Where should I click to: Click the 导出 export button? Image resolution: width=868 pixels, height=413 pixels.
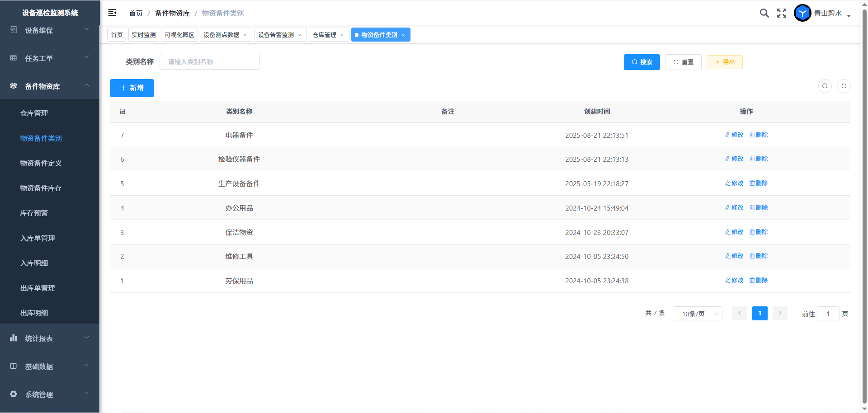pyautogui.click(x=724, y=62)
